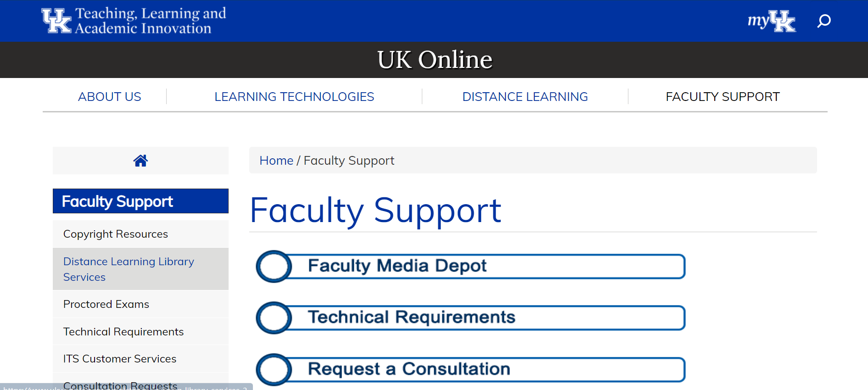868x390 pixels.
Task: Click the UK logo in the header
Action: [56, 21]
